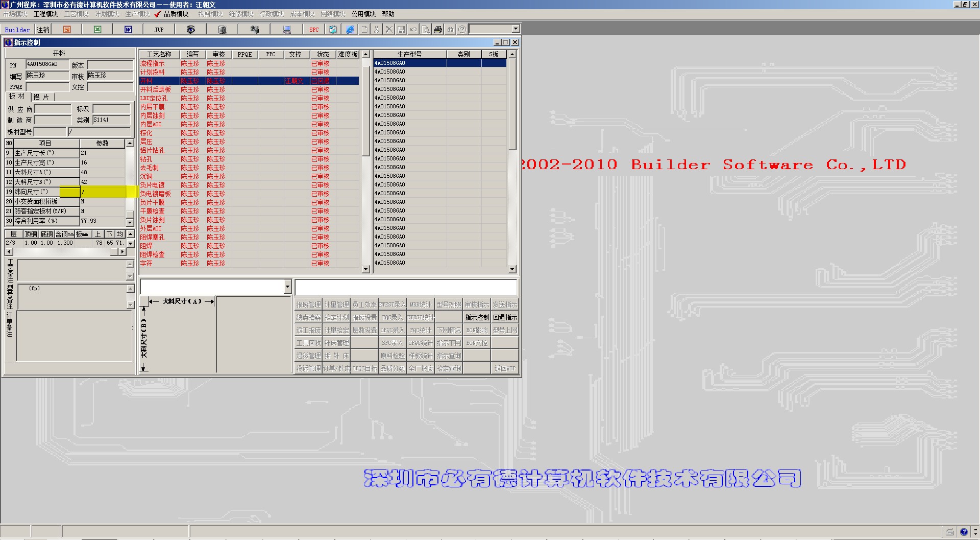Select the 内层蚀刻 row in the process list
The image size is (980, 540).
[x=153, y=115]
